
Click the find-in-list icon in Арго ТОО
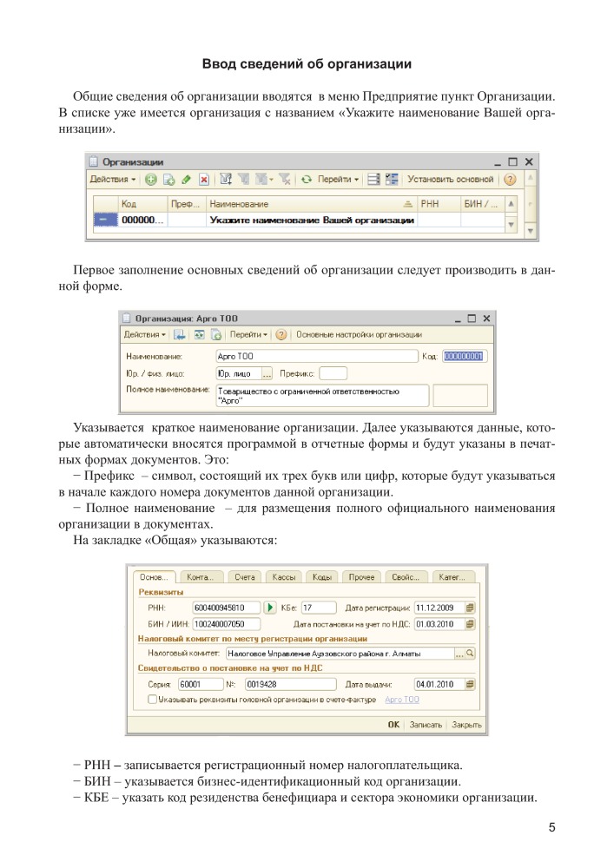pos(180,335)
